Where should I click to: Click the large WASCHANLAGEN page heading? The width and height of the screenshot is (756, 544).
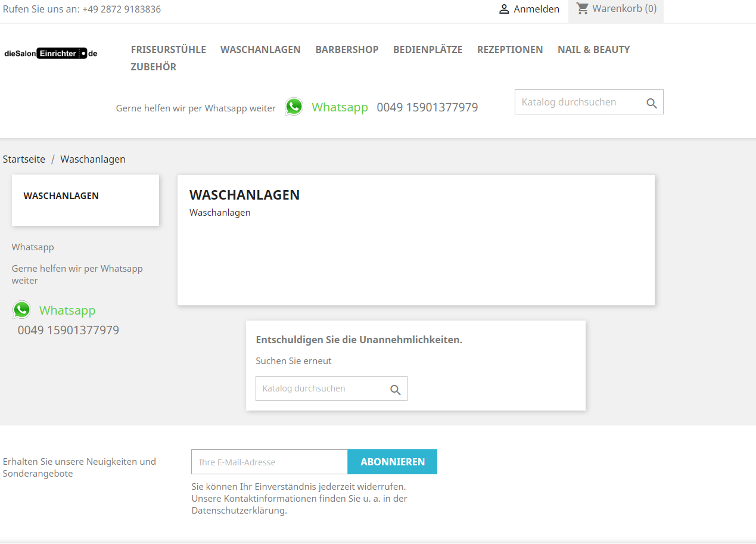click(x=244, y=195)
